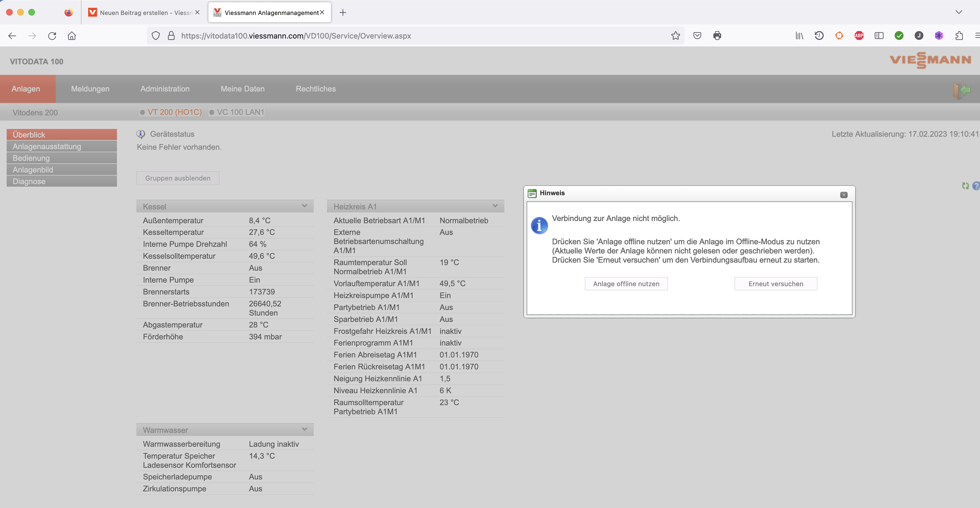Viewport: 980px width, 508px height.
Task: Reload the current page
Action: tap(52, 36)
